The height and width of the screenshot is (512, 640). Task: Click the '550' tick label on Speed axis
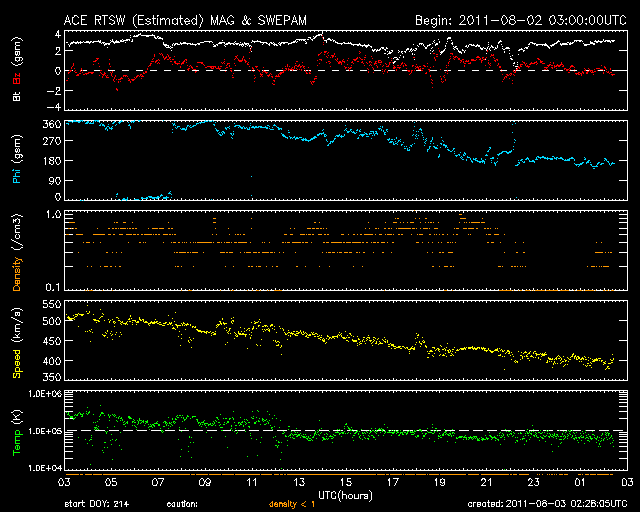click(52, 304)
